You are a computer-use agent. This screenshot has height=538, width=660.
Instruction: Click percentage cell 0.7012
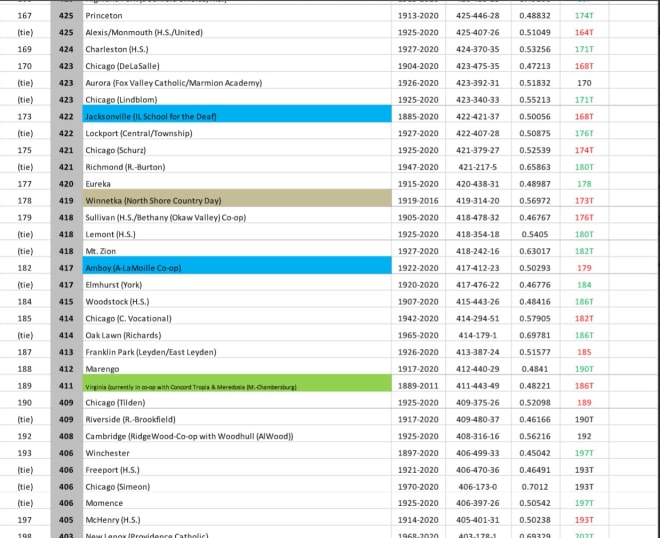pos(535,487)
